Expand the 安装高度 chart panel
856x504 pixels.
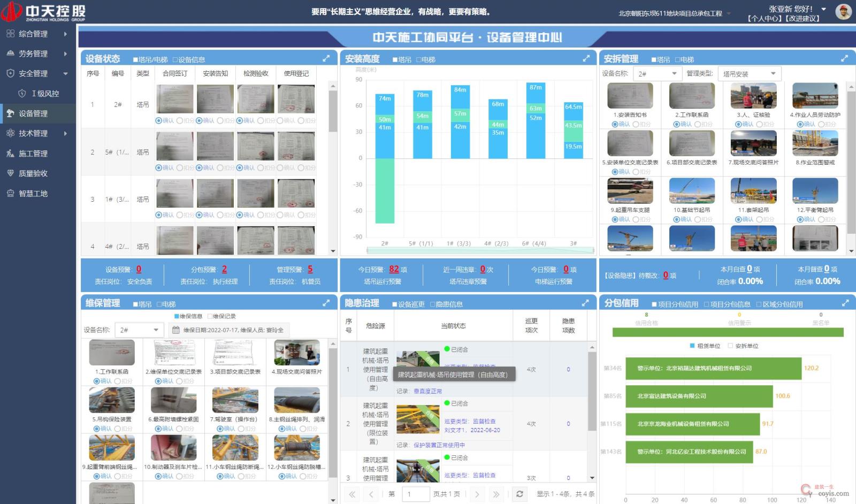point(586,59)
